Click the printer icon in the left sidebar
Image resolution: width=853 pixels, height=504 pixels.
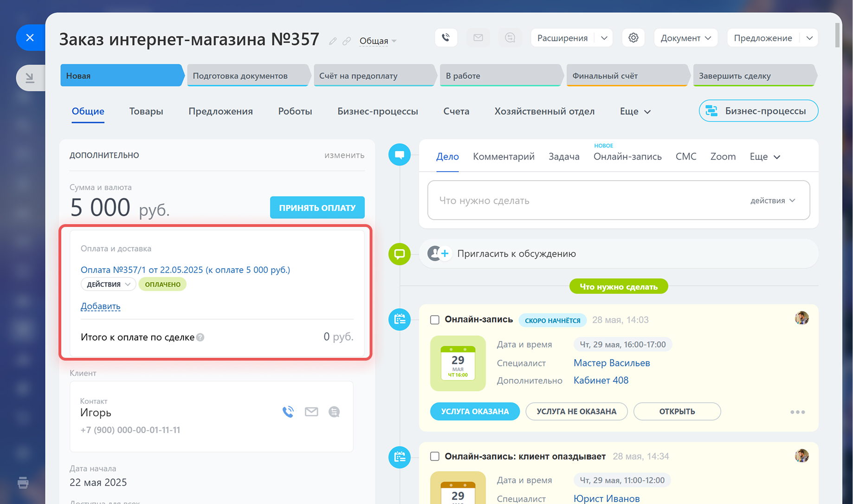click(23, 483)
